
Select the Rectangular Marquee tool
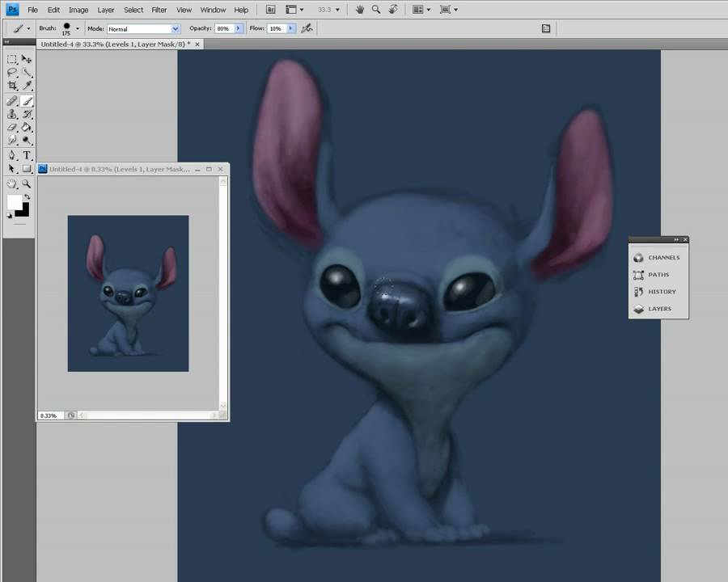click(12, 59)
